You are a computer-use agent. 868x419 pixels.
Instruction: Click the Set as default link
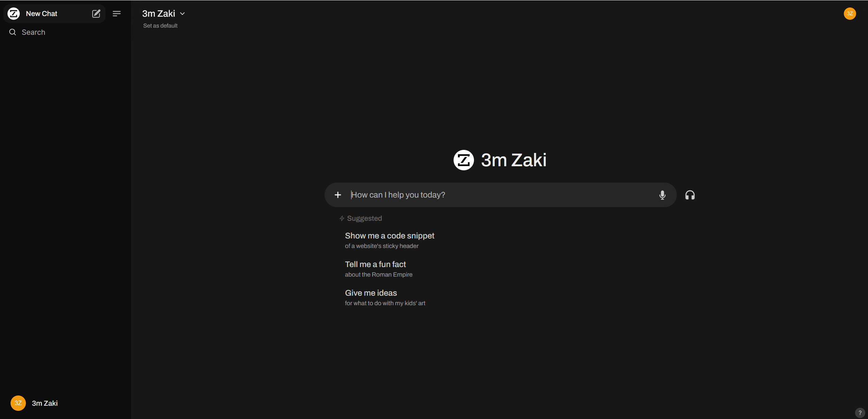(x=160, y=26)
